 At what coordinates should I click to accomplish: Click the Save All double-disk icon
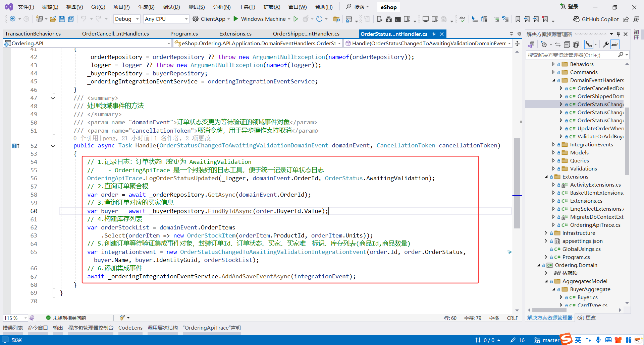coord(71,19)
